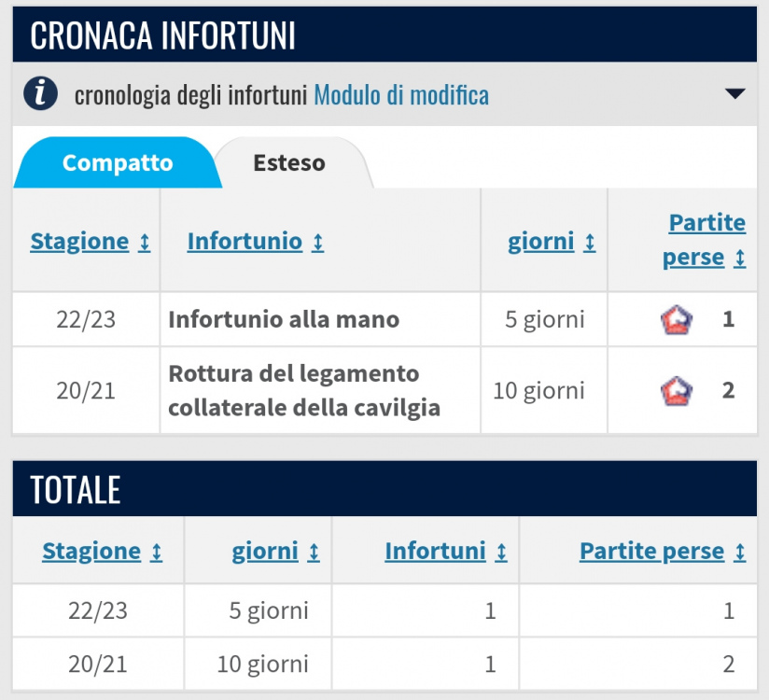Click the sort arrows next to giorni in the injuries table

(590, 243)
